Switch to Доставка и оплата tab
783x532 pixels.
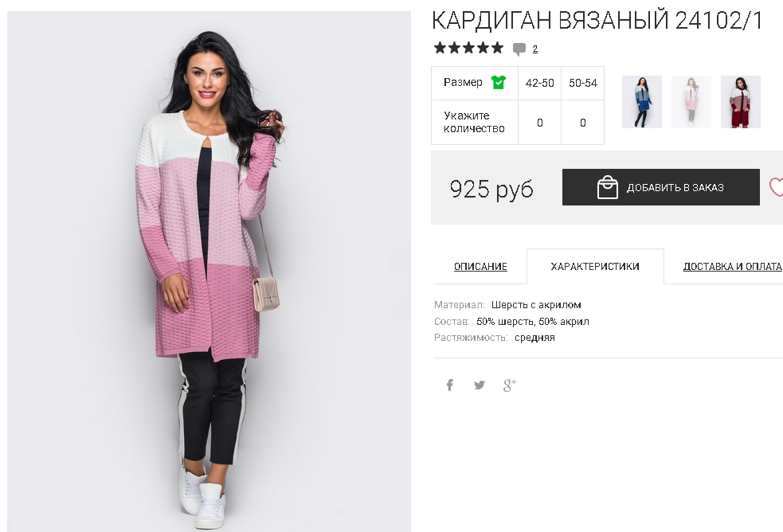tap(732, 267)
